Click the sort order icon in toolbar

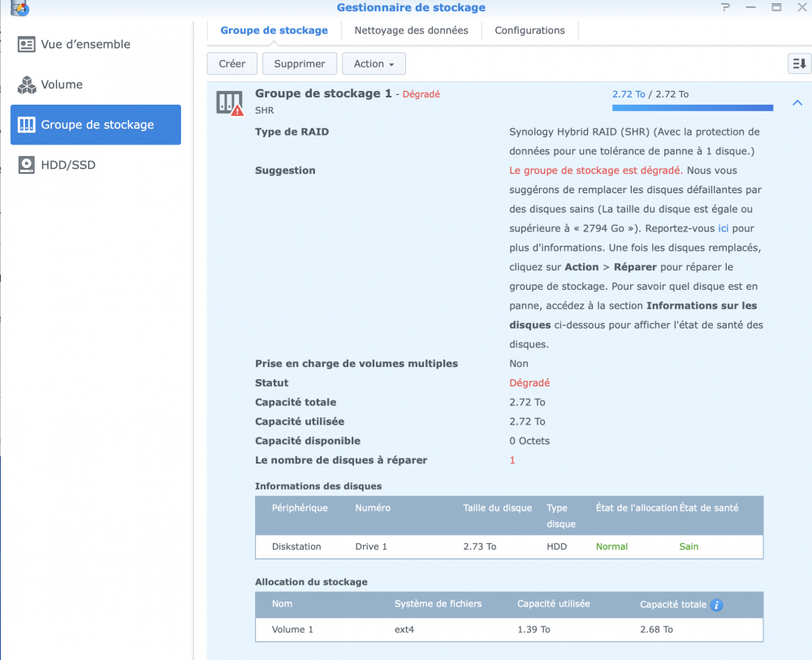click(799, 63)
